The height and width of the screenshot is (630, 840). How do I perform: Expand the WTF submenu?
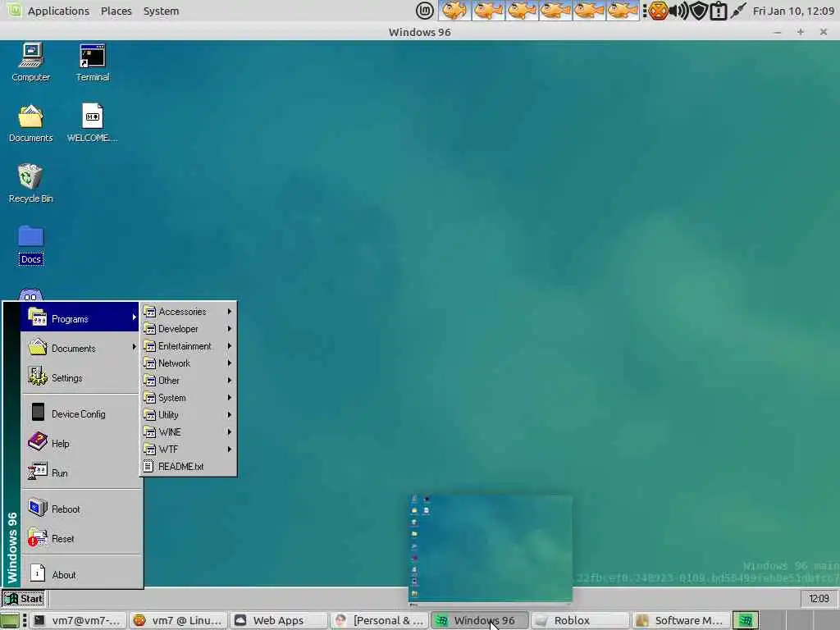tap(188, 449)
